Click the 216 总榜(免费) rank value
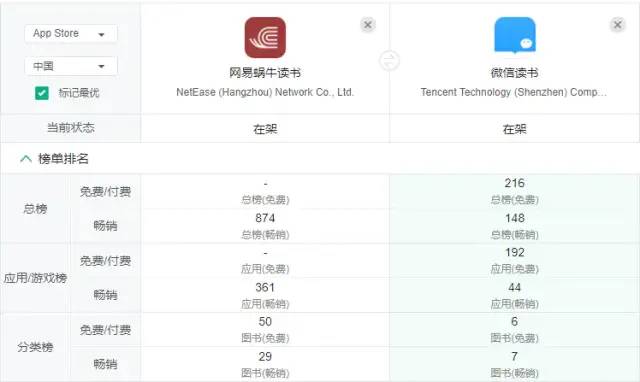The height and width of the screenshot is (382, 640). click(515, 183)
